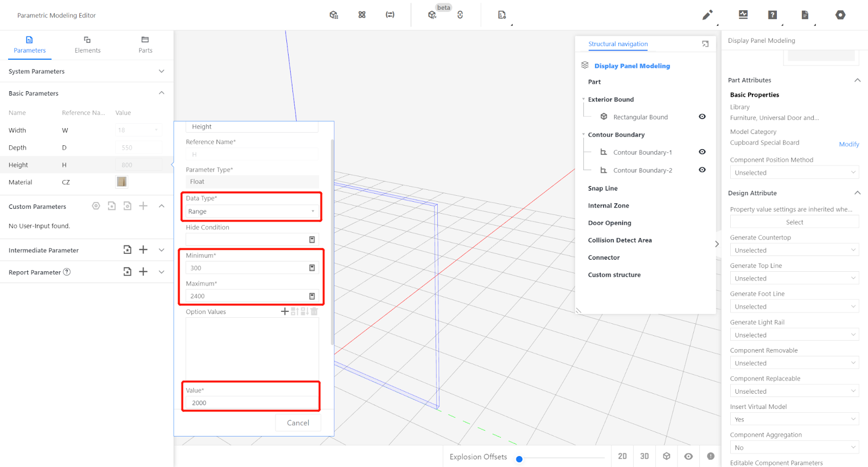Click the hexagon settings icon at top right
The image size is (868, 467).
[840, 15]
